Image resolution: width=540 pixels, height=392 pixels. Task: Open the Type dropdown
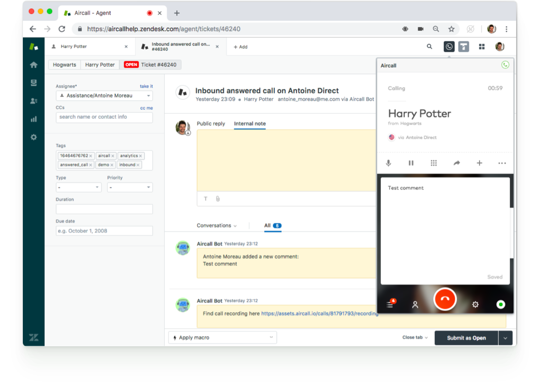(x=79, y=187)
